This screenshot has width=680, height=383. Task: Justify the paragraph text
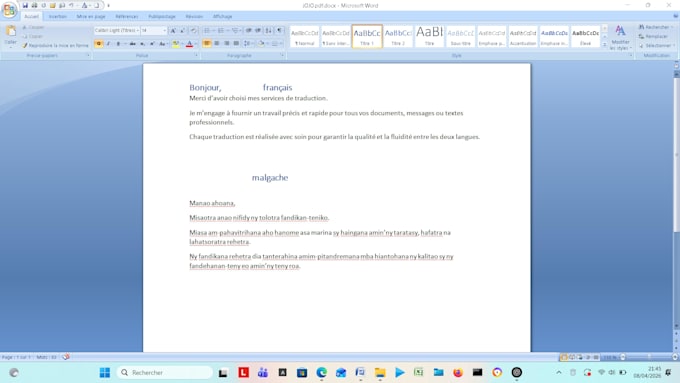click(236, 43)
